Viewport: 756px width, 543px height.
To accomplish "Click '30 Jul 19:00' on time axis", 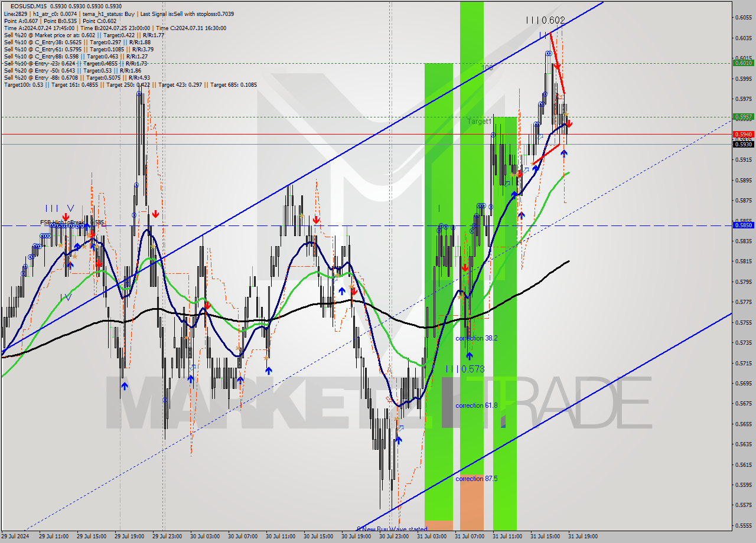I will tap(356, 537).
